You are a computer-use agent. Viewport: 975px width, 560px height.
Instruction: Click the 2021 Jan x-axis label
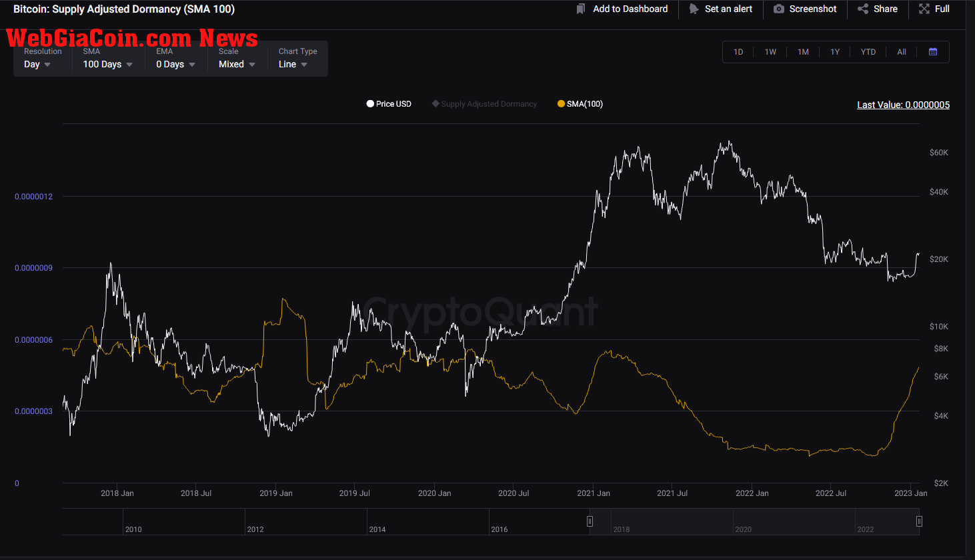point(594,493)
